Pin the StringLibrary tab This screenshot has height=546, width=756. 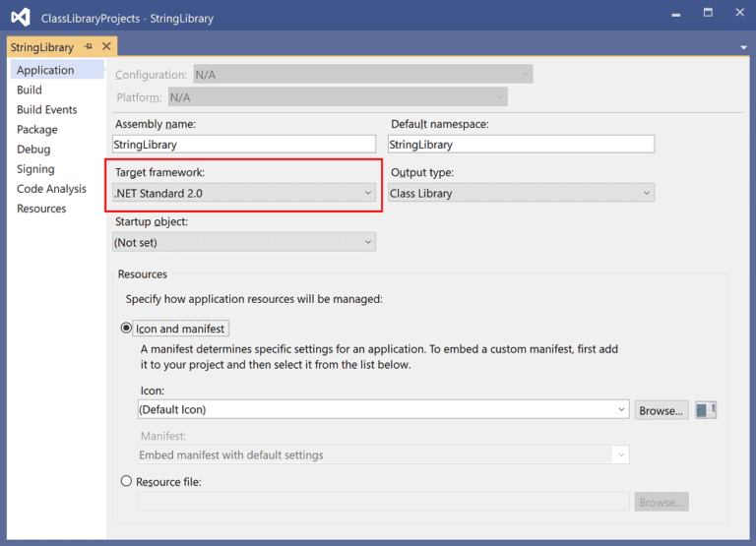[x=89, y=46]
